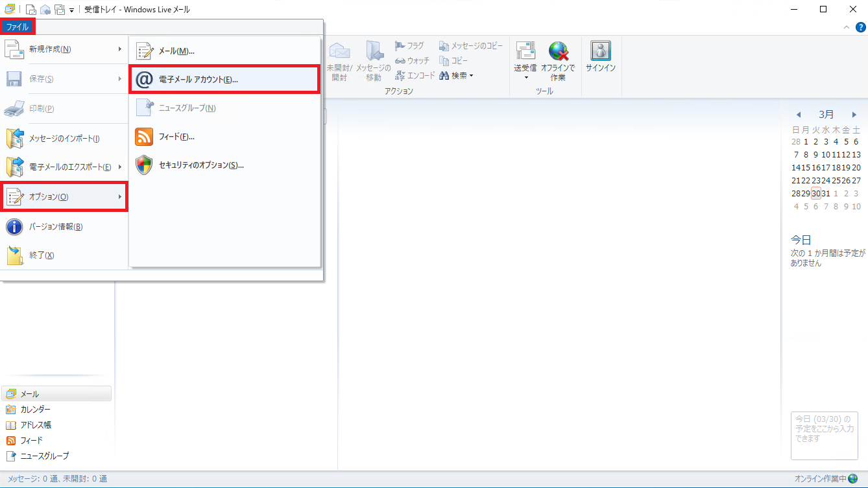
Task: Click 終了(X) to exit
Action: click(x=64, y=255)
